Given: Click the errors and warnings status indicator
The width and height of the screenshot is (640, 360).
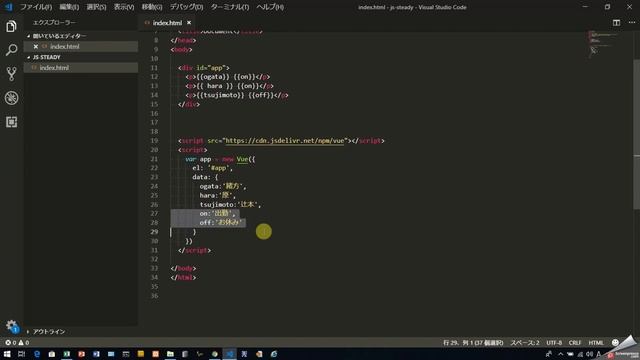Looking at the screenshot, I should pyautogui.click(x=17, y=343).
